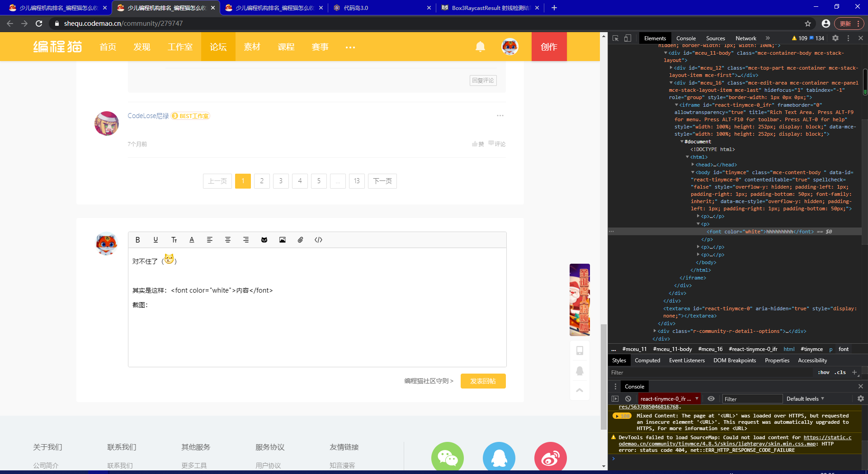868x474 pixels.
Task: Clear the console output
Action: pos(628,398)
